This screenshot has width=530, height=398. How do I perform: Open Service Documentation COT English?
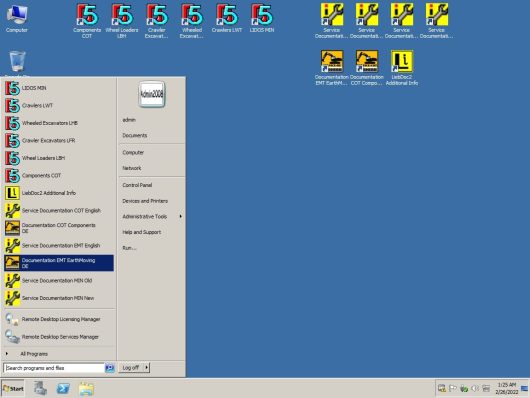(x=59, y=210)
